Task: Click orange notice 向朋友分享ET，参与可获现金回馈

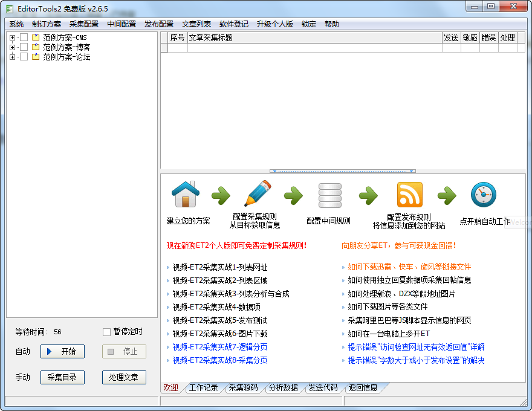Action: 398,245
